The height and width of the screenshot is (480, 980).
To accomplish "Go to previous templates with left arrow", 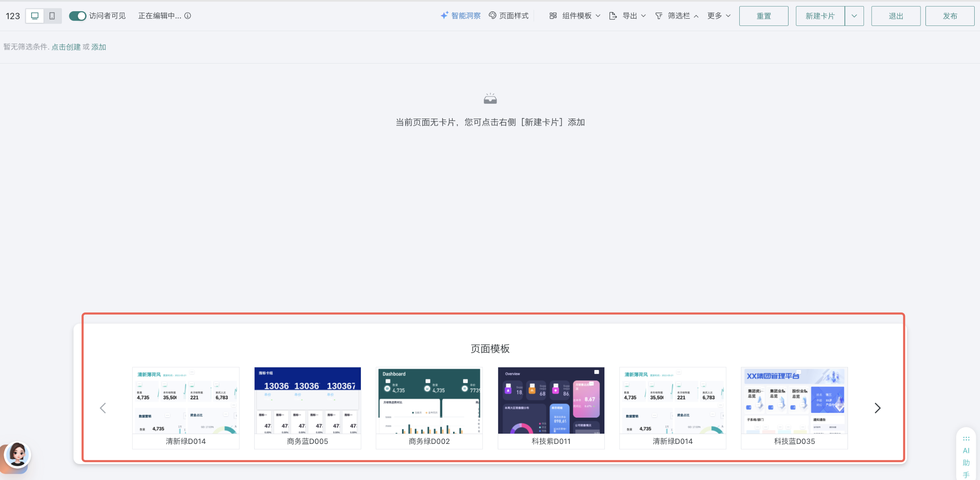I will [x=103, y=408].
